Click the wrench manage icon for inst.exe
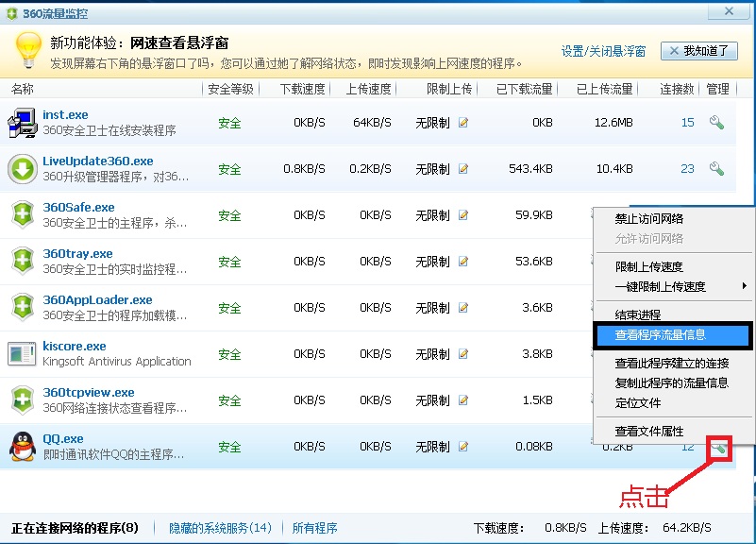 (x=716, y=123)
